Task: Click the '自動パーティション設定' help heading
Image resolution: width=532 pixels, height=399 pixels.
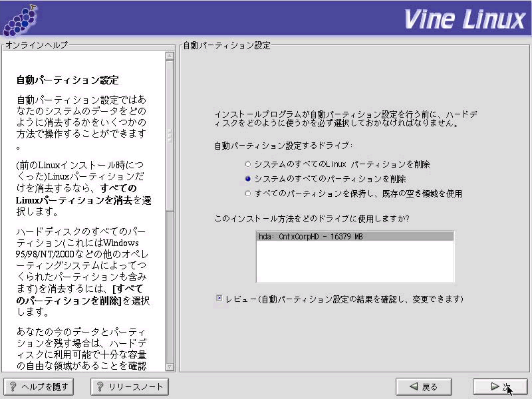Action: [x=68, y=80]
